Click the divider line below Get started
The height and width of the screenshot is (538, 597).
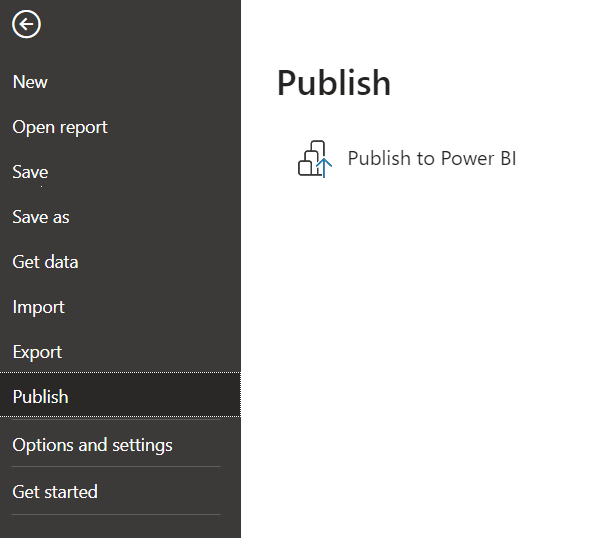click(116, 514)
